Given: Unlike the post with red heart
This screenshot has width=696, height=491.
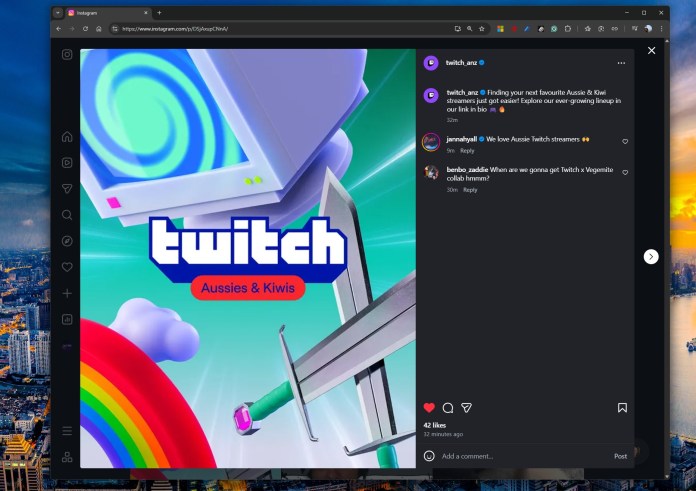Looking at the screenshot, I should 429,408.
